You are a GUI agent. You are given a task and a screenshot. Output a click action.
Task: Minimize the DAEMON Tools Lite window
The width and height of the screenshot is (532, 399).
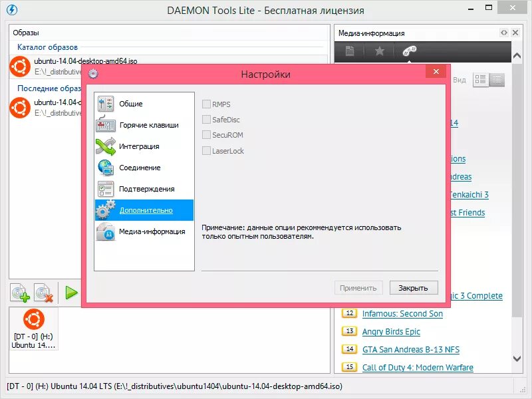[471, 9]
